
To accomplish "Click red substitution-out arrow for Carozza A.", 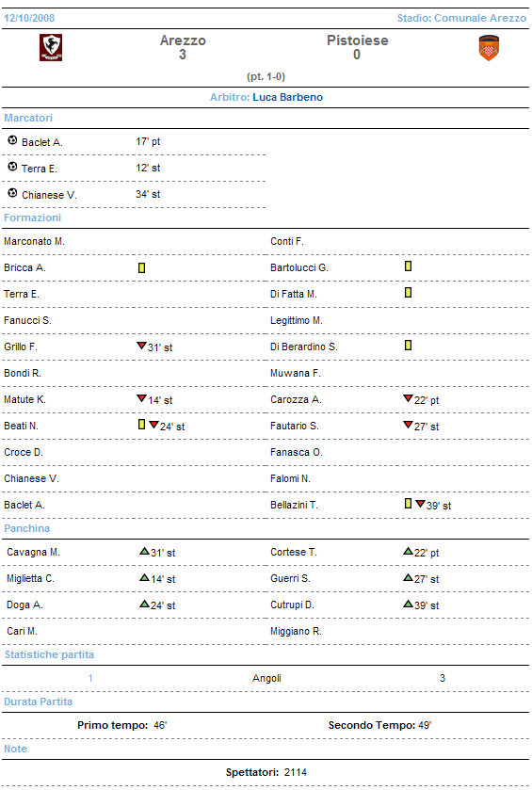I will point(408,398).
